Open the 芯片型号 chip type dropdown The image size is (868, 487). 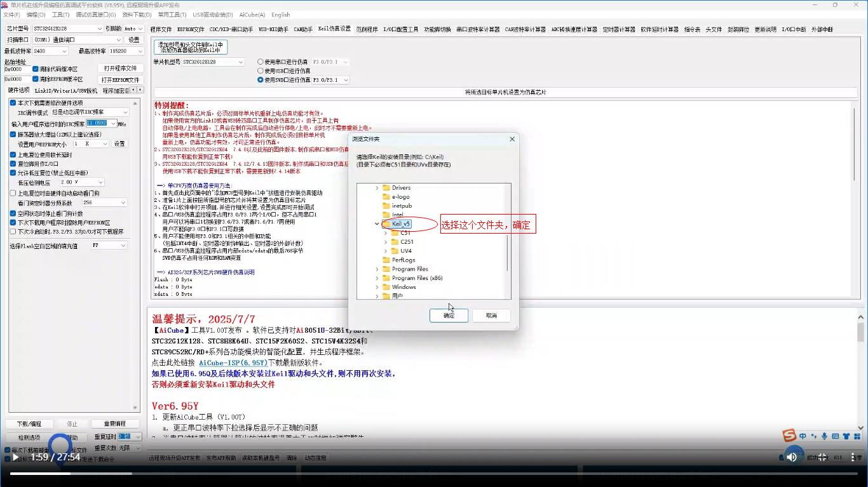(x=67, y=29)
